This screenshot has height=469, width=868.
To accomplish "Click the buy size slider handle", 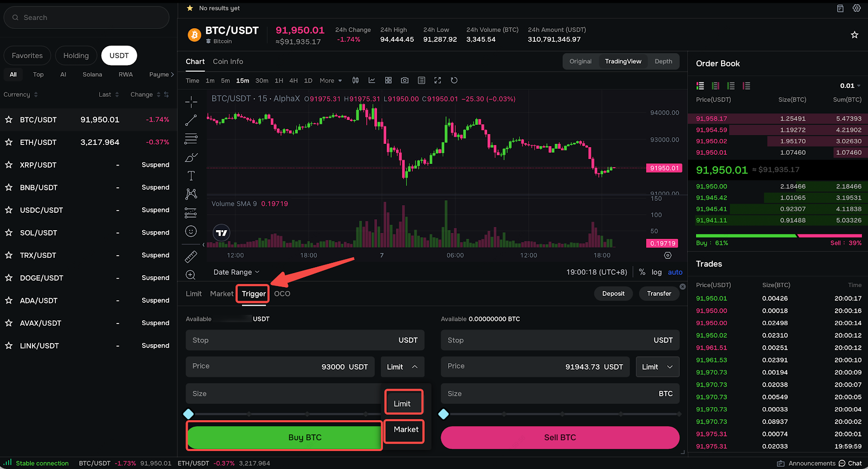I will (188, 414).
